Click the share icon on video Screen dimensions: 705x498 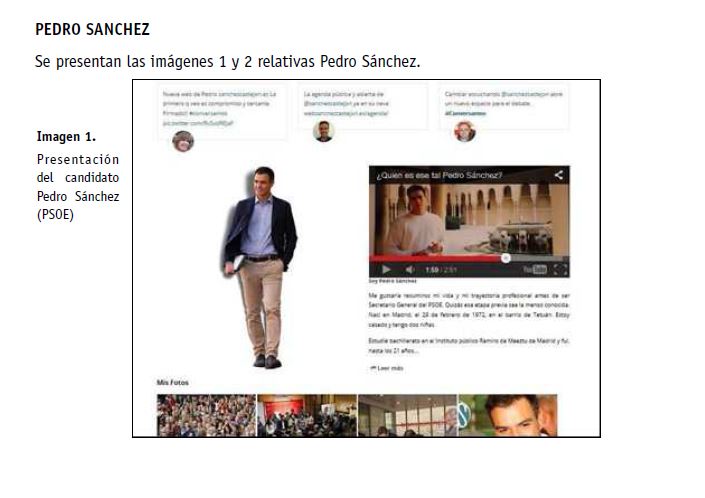click(558, 175)
